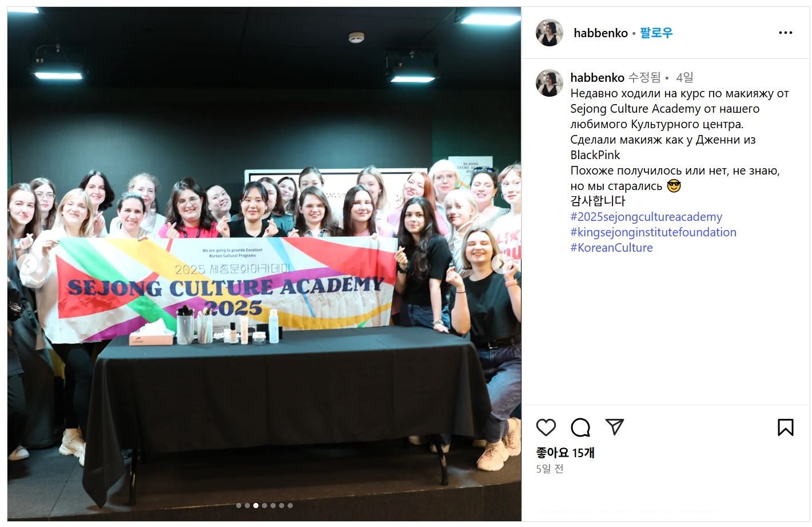812x527 pixels.
Task: Open habbenko username in caption
Action: point(597,77)
